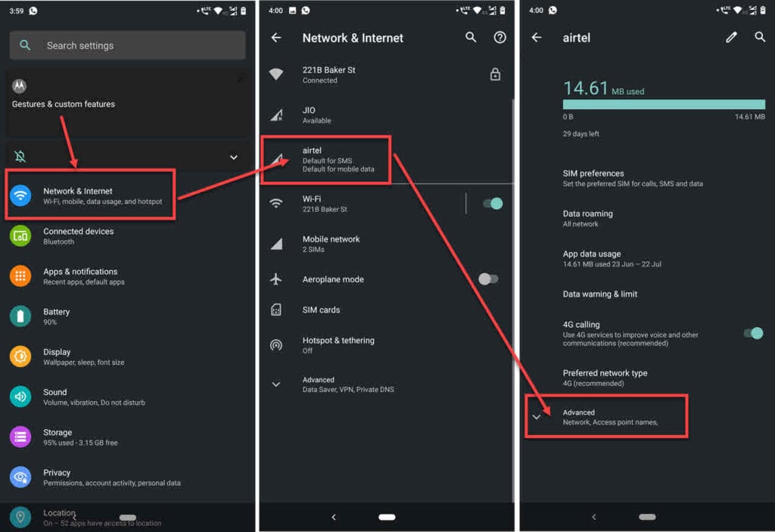Expand the collapsed notification card chevron

coord(234,157)
